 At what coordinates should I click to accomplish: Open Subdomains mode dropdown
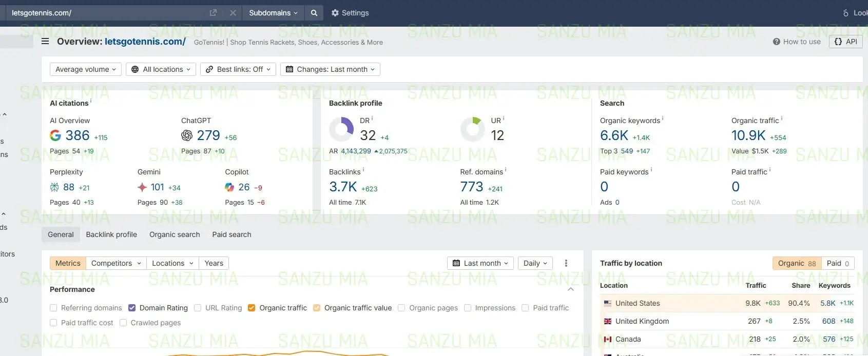[x=273, y=13]
